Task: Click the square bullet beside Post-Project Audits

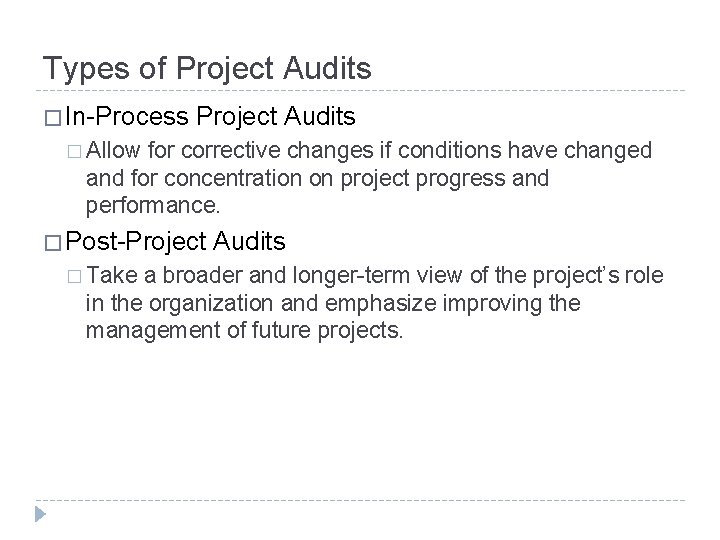Action: click(x=53, y=243)
